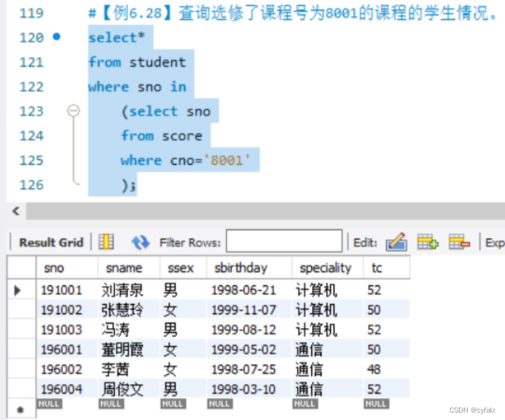The height and width of the screenshot is (420, 505).
Task: Click the tc value 48 cell
Action: 386,370
